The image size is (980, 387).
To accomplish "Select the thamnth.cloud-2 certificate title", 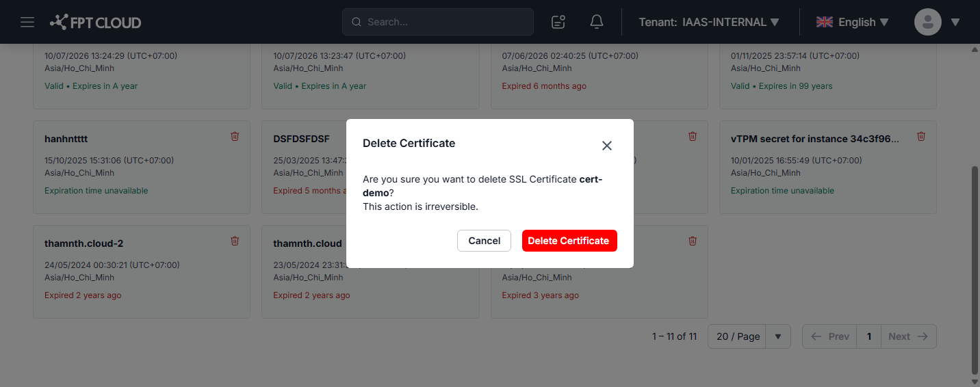I will tap(84, 243).
